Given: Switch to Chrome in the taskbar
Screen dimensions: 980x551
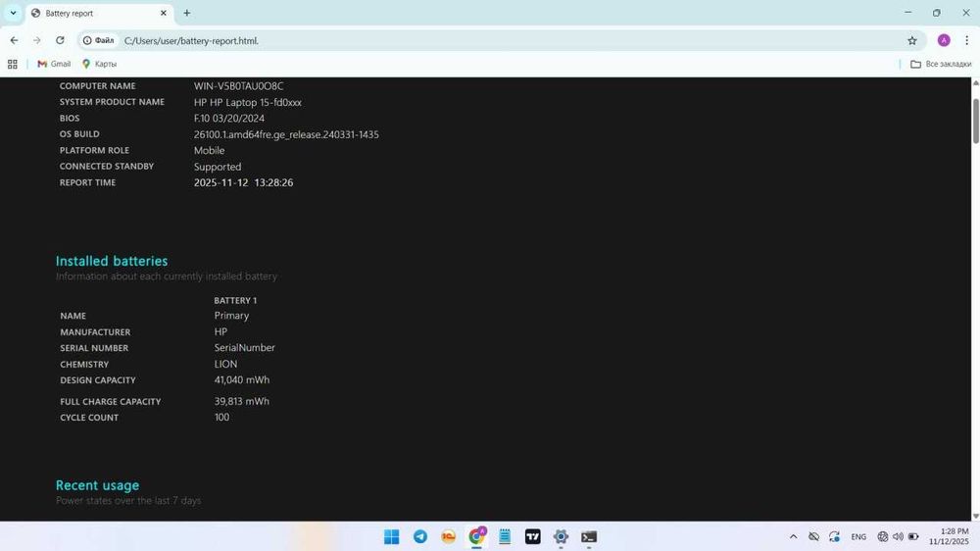Looking at the screenshot, I should 477,536.
